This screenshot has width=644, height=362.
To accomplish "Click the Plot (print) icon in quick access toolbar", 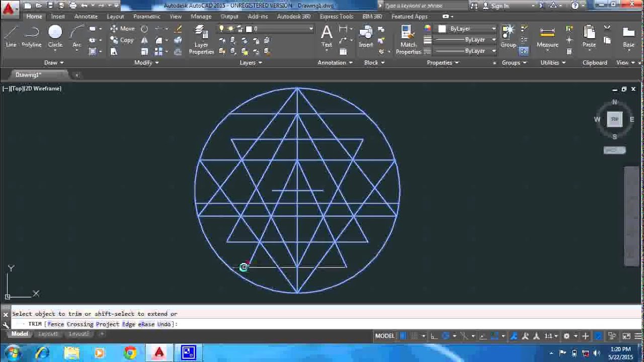I will tap(73, 6).
